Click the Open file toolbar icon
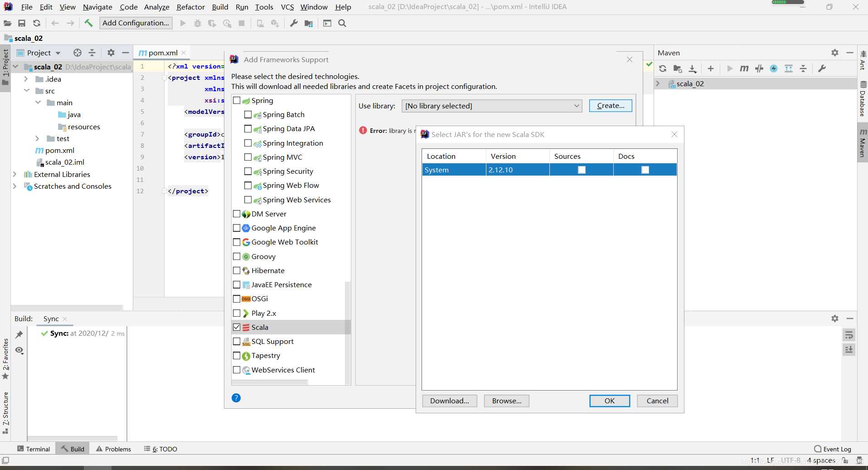 coord(7,23)
